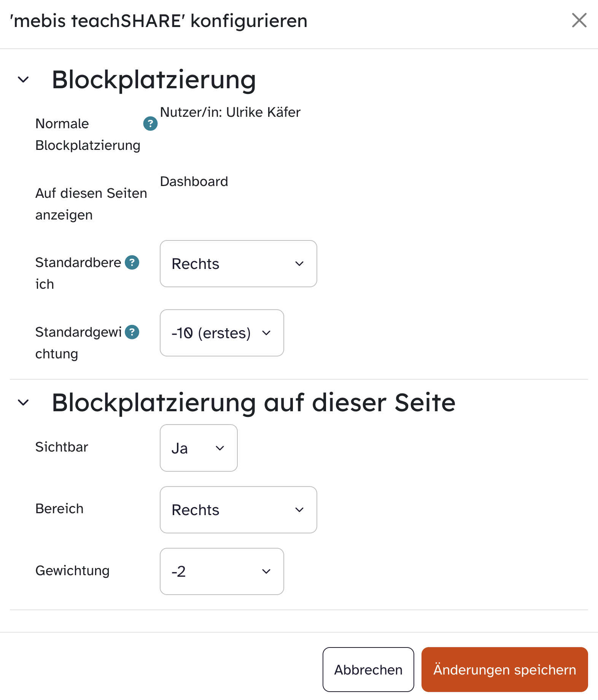Open help for Standardgewichtung

tap(132, 332)
